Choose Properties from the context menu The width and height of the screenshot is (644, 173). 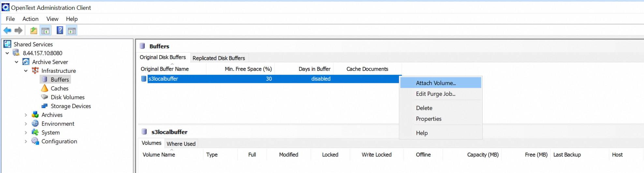pyautogui.click(x=440, y=119)
